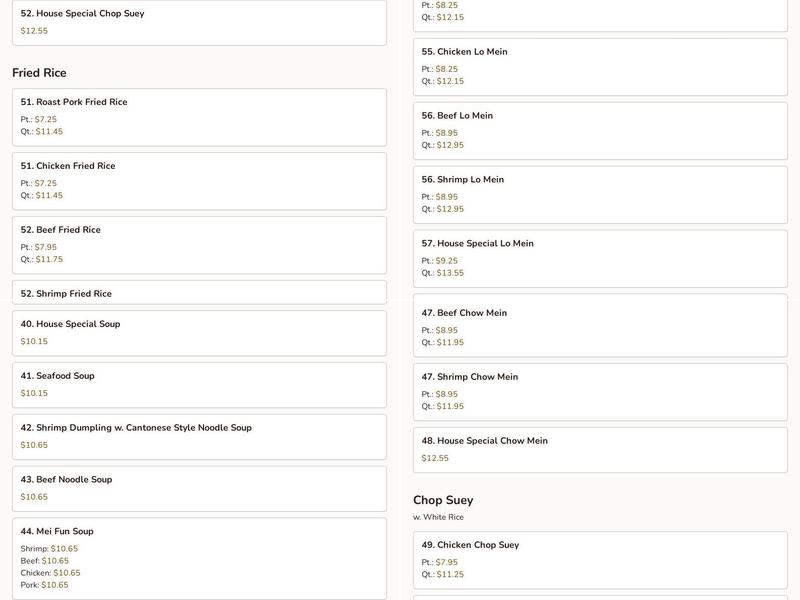
Task: Open Beef Lo Mein card
Action: pyautogui.click(x=600, y=130)
